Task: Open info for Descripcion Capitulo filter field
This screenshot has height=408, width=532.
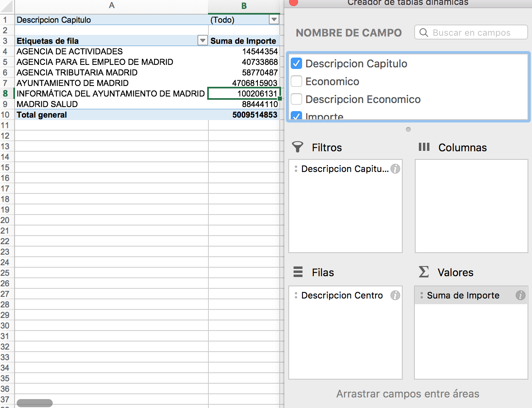Action: 395,169
